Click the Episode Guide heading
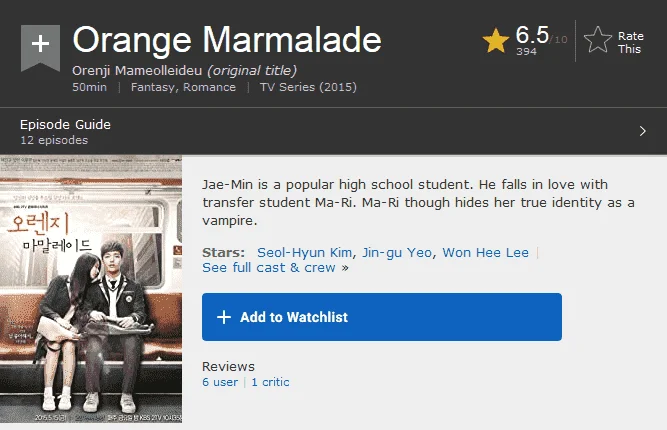This screenshot has height=430, width=667. coord(65,125)
